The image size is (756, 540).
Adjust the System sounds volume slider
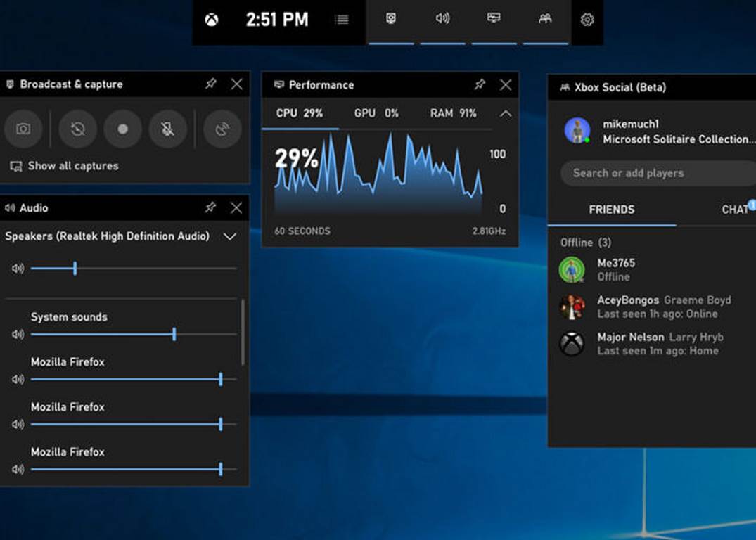[x=174, y=335]
